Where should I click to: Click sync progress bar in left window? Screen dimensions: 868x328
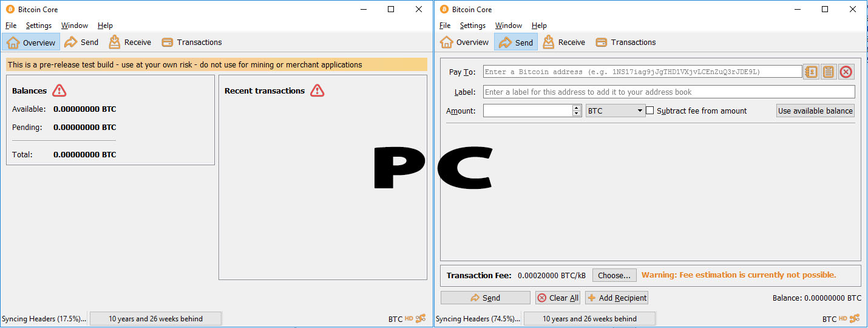tap(156, 318)
